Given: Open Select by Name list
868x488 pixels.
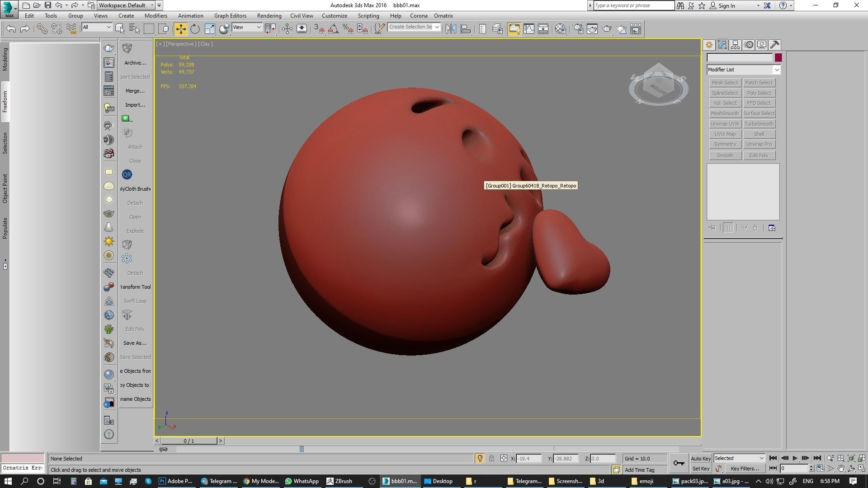Looking at the screenshot, I should (x=134, y=29).
